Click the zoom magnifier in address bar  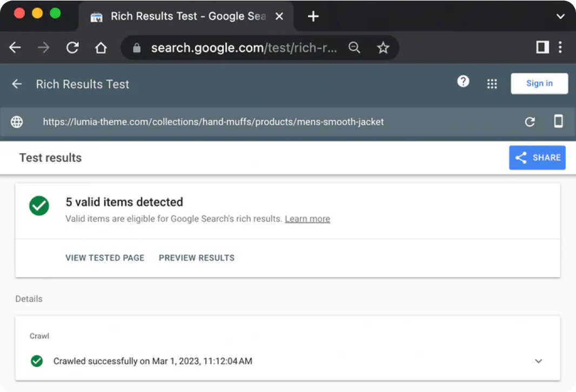[x=354, y=48]
